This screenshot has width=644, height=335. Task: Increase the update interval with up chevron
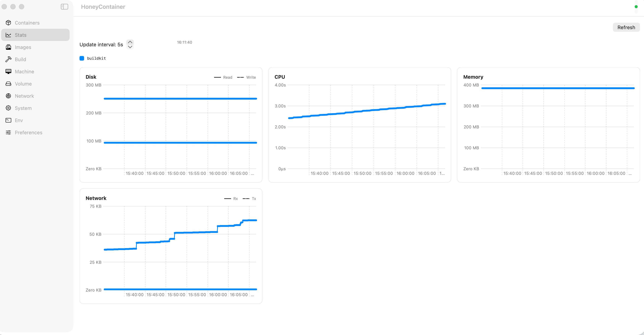click(x=130, y=42)
